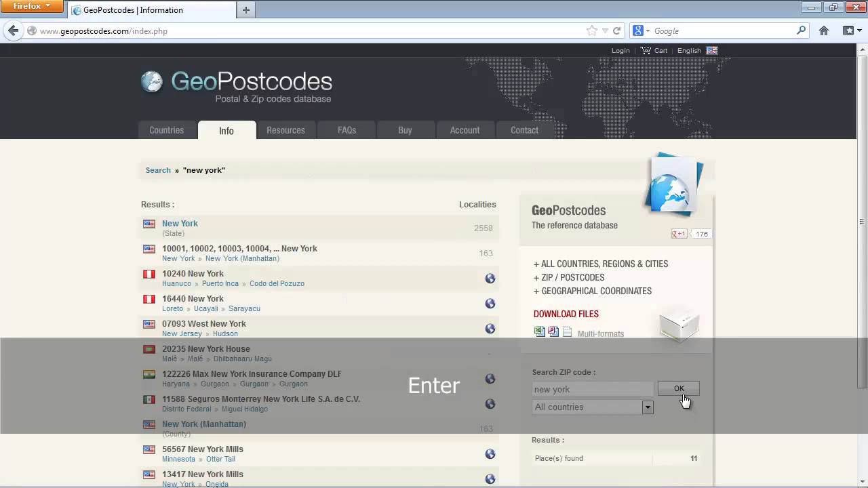
Task: Open the FAQs tab
Action: coord(347,130)
